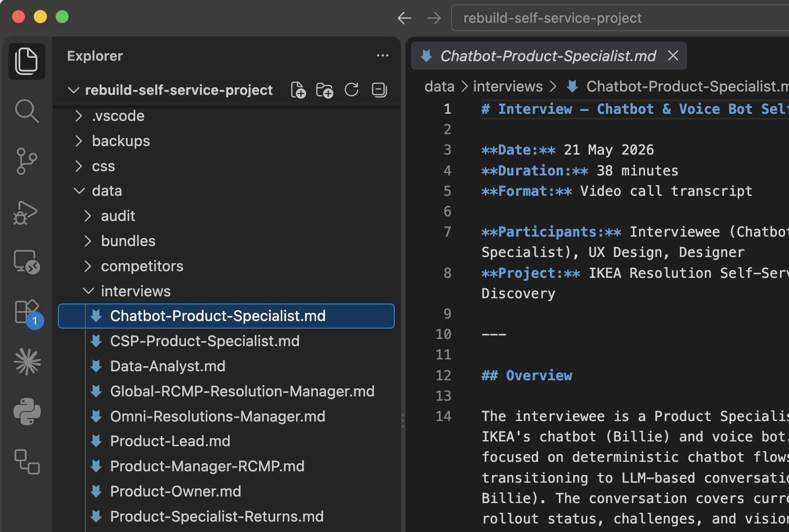Viewport: 789px width, 532px height.
Task: Open Omni-Resolutions-Manager.md file
Action: tap(226, 416)
